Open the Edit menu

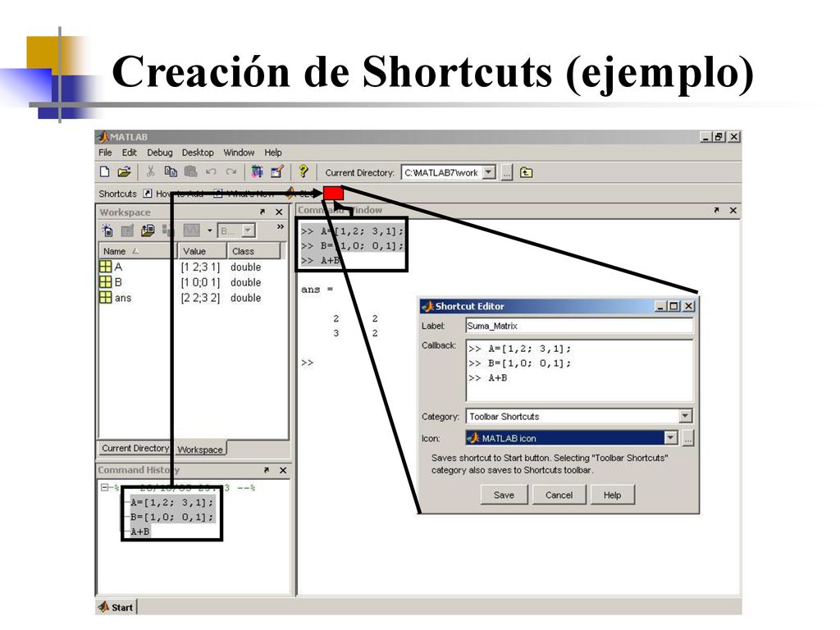point(129,152)
